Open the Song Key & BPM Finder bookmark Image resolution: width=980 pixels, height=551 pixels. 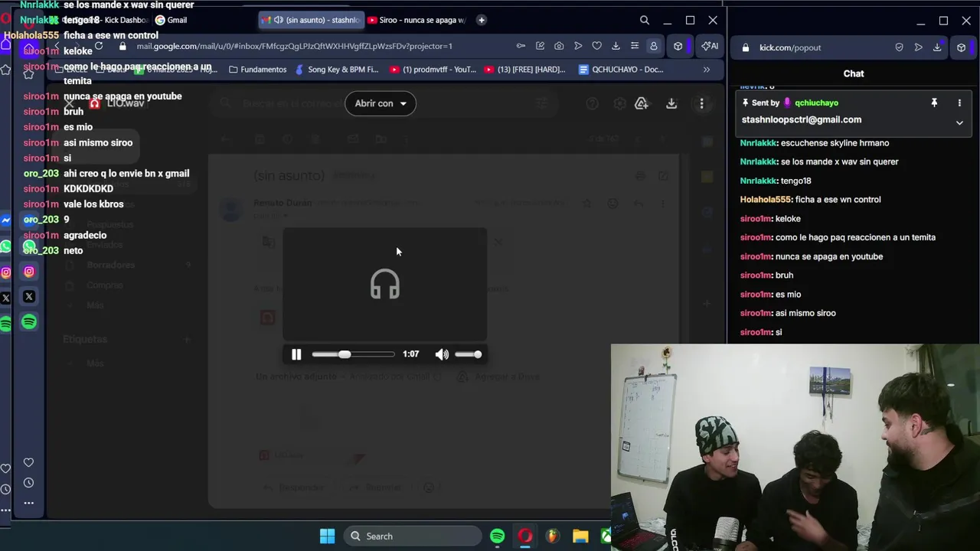[x=337, y=69]
